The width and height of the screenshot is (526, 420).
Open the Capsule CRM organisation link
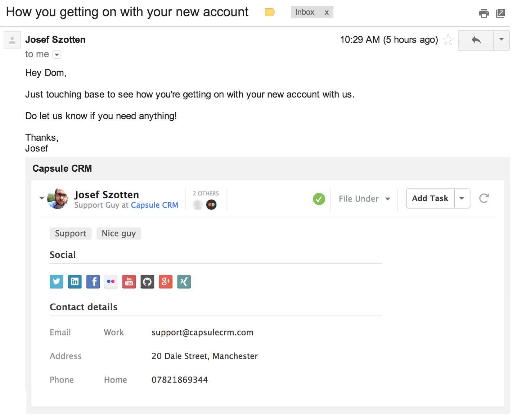[x=154, y=205]
